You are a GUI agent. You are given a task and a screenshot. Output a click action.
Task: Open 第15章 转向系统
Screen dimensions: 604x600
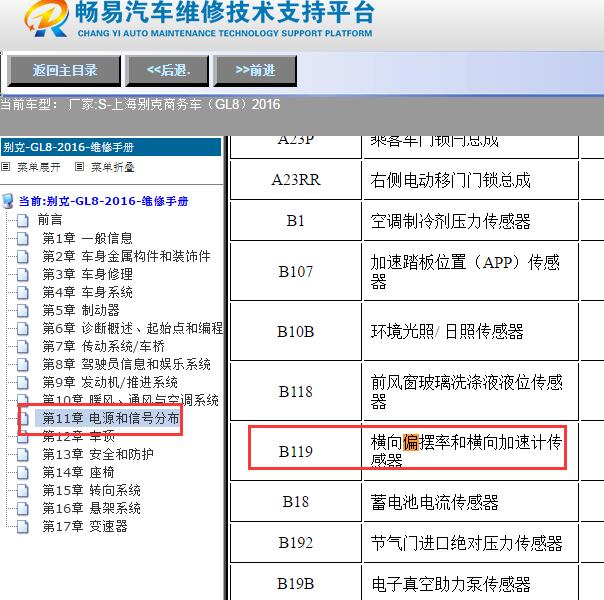[x=91, y=490]
